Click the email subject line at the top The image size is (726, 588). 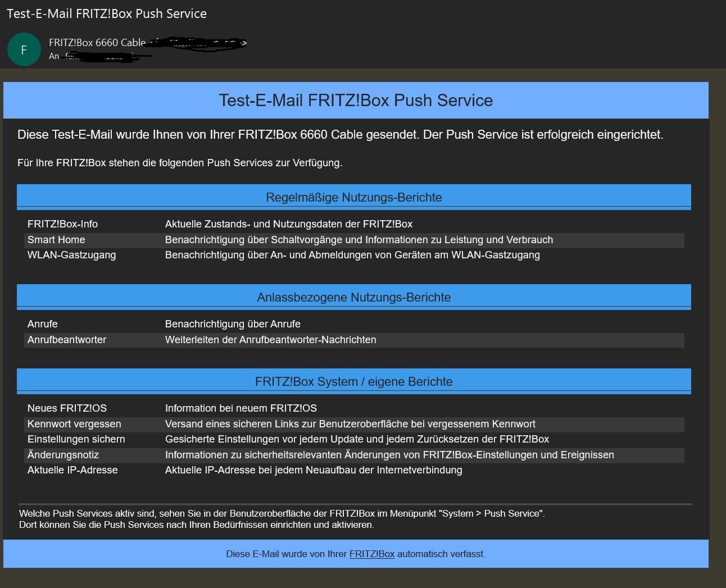click(107, 13)
